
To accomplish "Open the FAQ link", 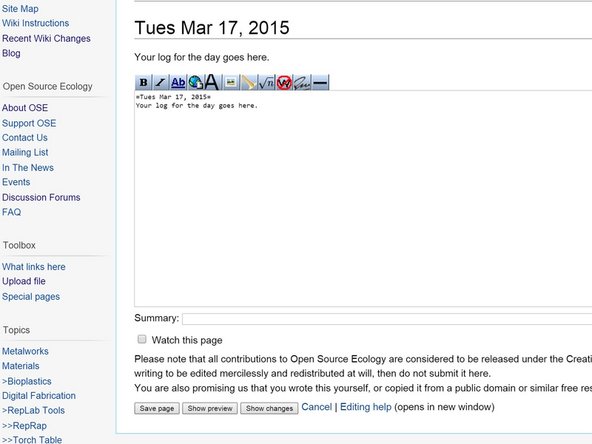I will click(11, 212).
